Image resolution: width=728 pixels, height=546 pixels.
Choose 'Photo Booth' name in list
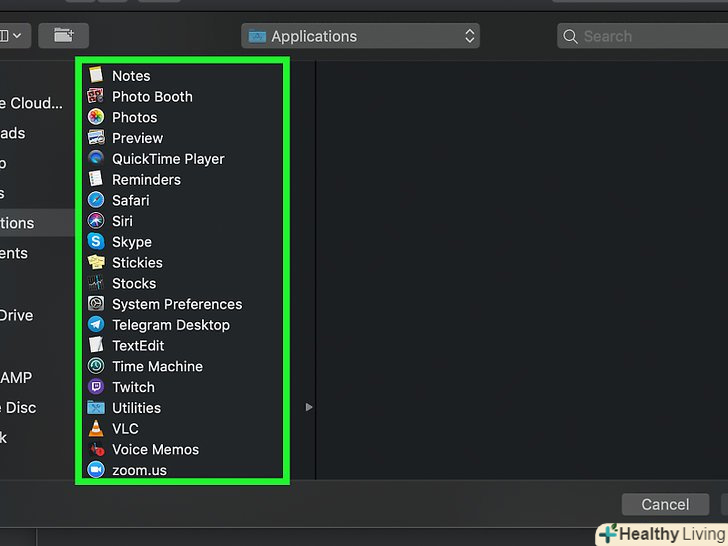152,97
